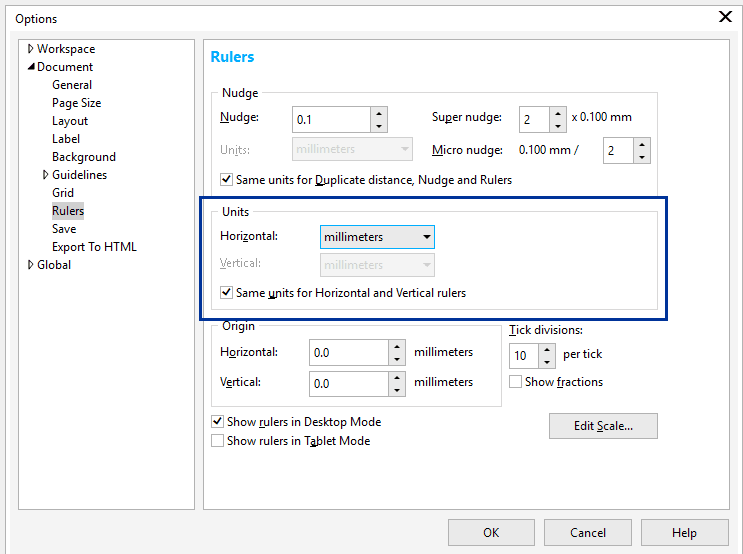Increase Micro nudge value with up arrow
Screen dimensions: 743x554
pyautogui.click(x=641, y=145)
